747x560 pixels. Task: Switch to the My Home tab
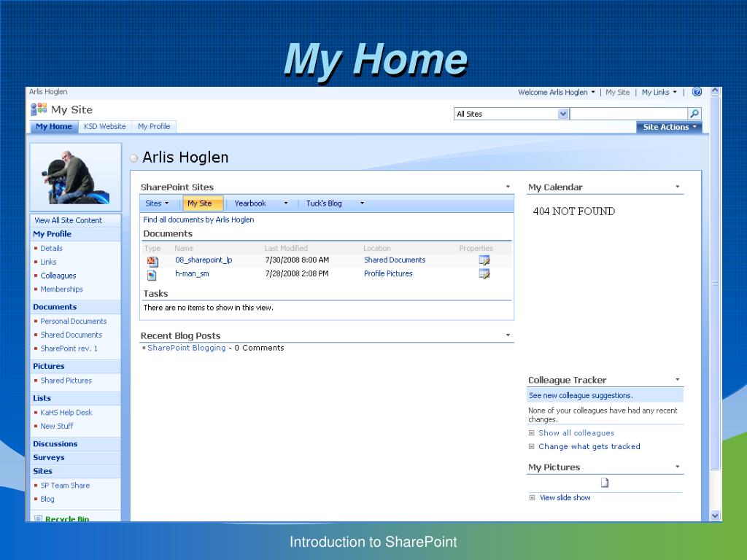click(54, 127)
